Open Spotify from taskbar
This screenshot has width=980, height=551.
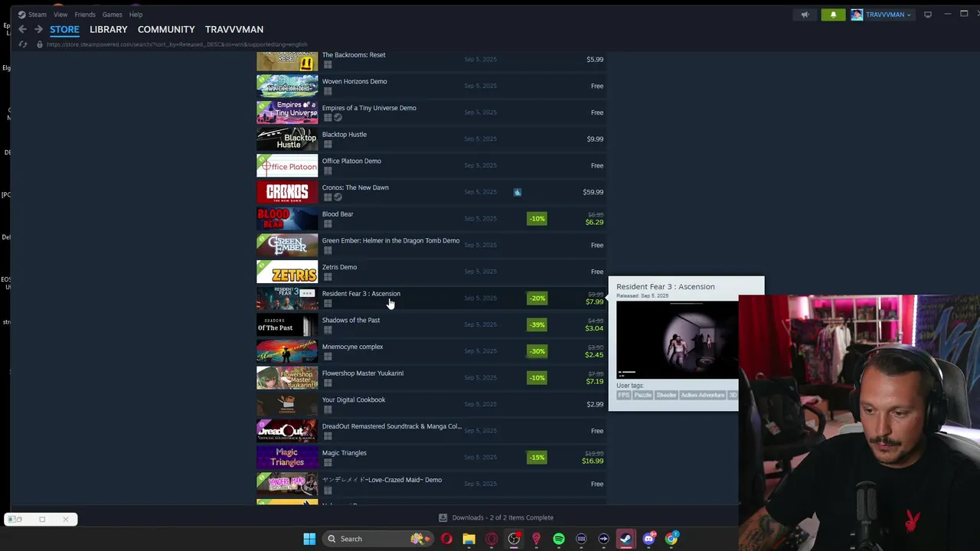click(x=559, y=539)
